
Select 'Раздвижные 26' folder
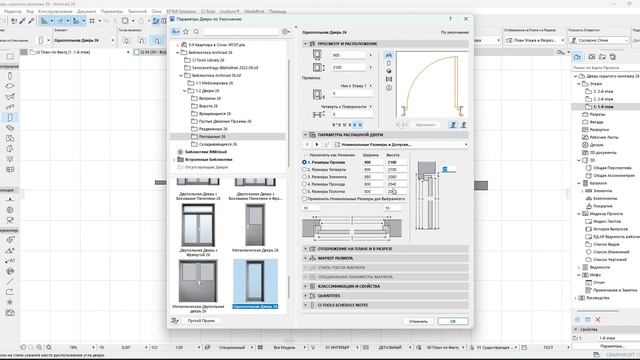(x=213, y=129)
